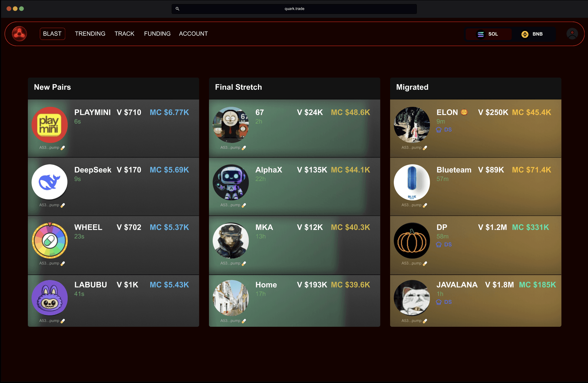Click the A53...pump address under PLAYMINI
The width and height of the screenshot is (588, 383).
[x=49, y=148]
